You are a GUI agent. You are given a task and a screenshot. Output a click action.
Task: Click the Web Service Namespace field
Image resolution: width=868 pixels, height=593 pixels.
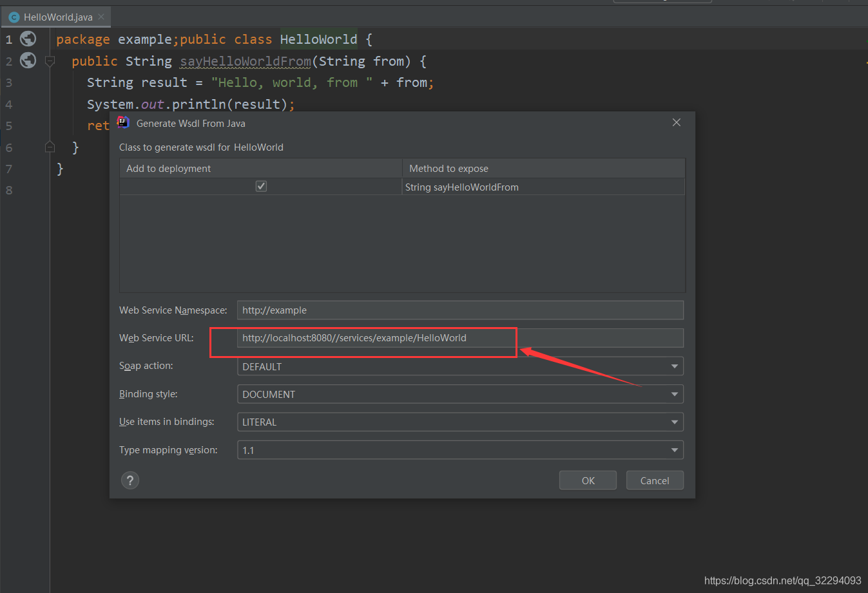click(460, 310)
